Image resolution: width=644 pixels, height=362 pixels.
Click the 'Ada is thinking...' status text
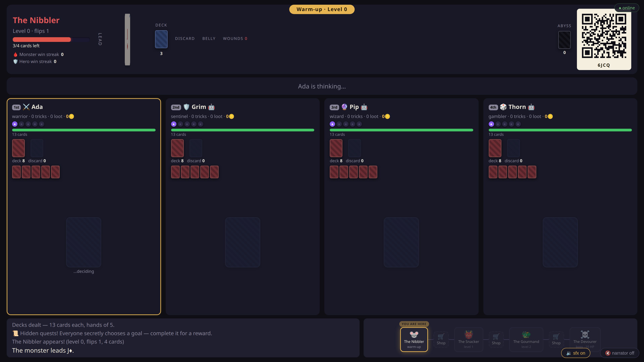(322, 86)
